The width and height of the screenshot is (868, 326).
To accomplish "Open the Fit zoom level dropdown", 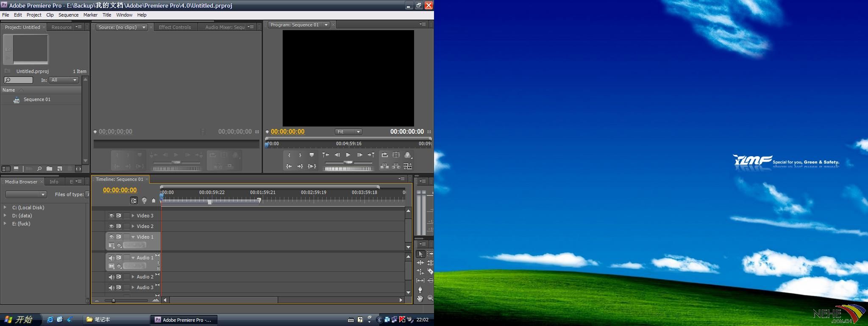I will pos(348,132).
